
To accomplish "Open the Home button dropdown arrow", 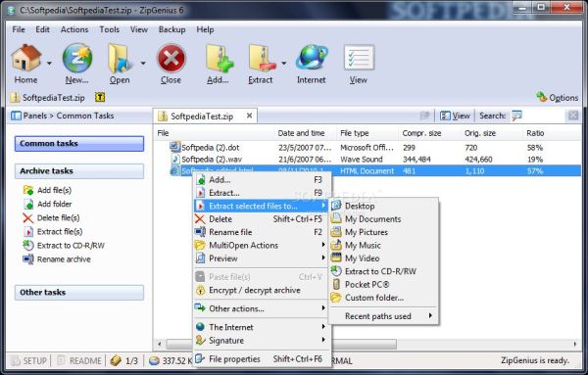I will 50,64.
